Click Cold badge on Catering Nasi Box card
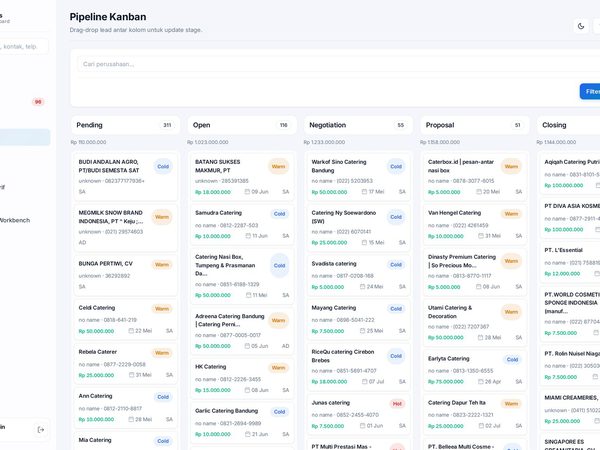 pyautogui.click(x=279, y=266)
